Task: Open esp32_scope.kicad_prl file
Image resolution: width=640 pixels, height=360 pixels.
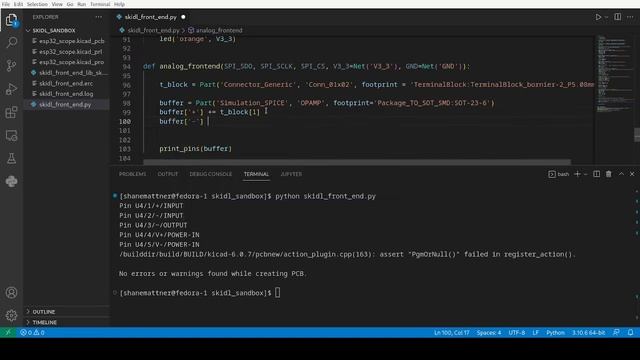Action: pyautogui.click(x=71, y=52)
